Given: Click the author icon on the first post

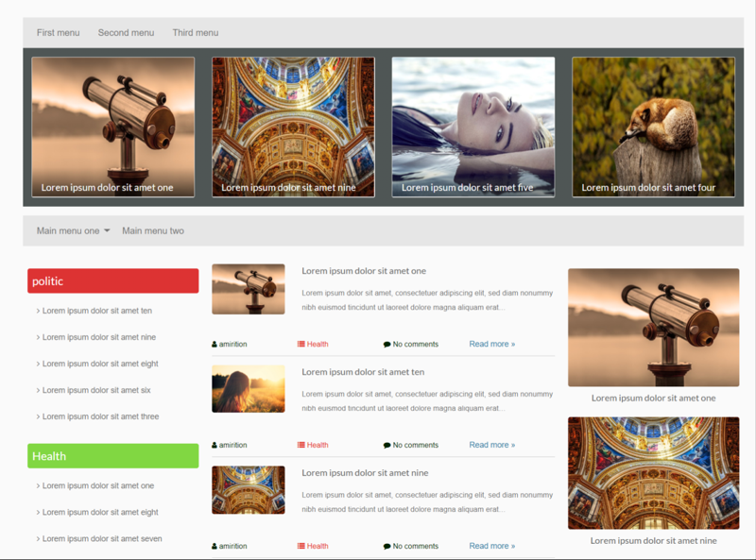Looking at the screenshot, I should pos(216,344).
